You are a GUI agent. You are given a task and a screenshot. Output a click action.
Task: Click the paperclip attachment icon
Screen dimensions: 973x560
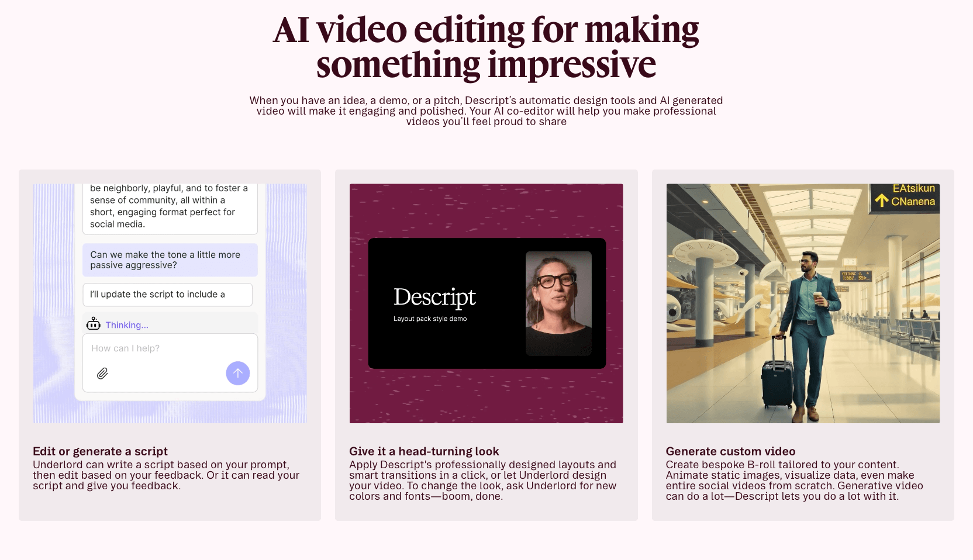click(103, 373)
